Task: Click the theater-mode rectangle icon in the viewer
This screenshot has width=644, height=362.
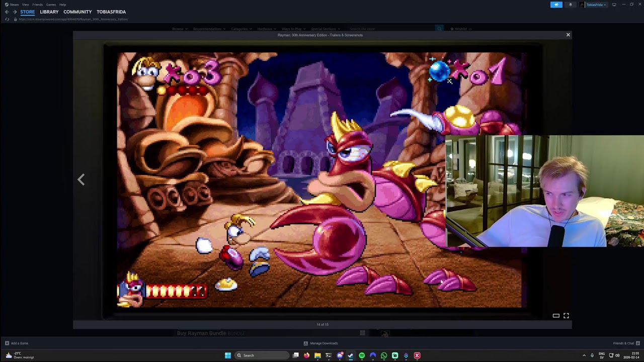Action: coord(556,316)
